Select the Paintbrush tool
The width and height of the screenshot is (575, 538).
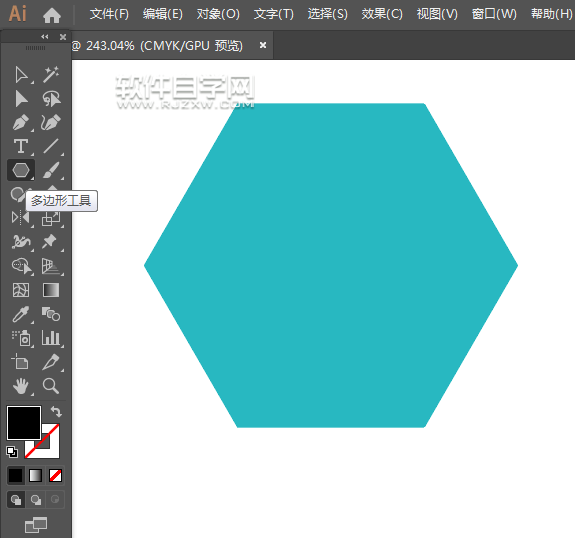51,170
